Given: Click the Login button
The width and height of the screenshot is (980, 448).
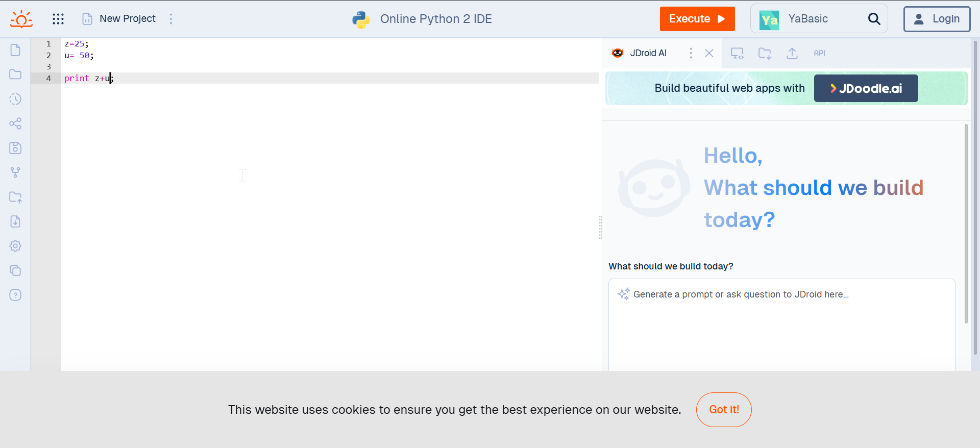Looking at the screenshot, I should [x=937, y=19].
